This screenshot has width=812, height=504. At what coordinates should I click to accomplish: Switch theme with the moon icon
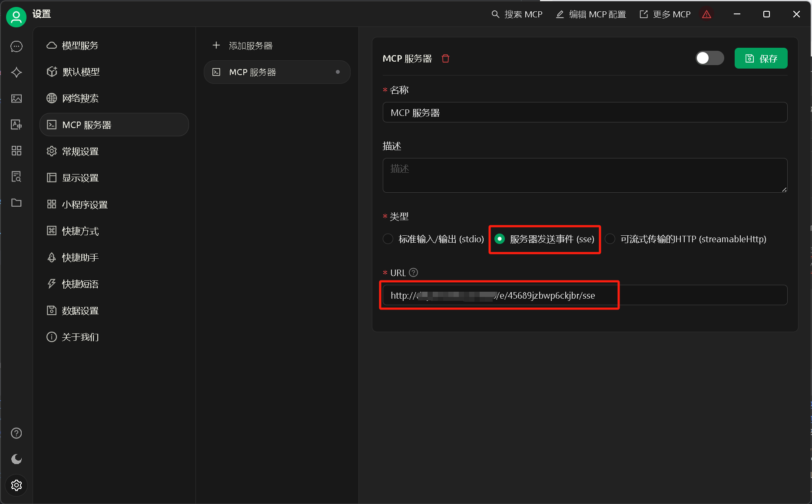coord(17,459)
